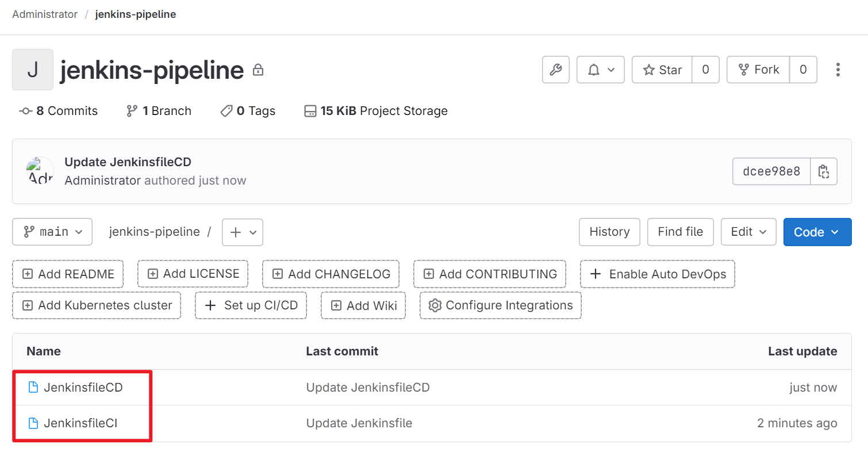Click Add LICENSE
The width and height of the screenshot is (868, 452).
pyautogui.click(x=193, y=274)
